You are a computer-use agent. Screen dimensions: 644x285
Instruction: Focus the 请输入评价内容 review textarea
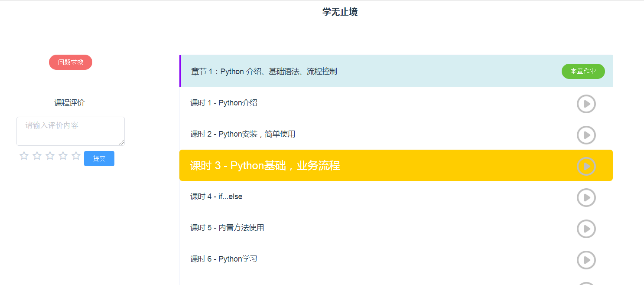click(71, 131)
